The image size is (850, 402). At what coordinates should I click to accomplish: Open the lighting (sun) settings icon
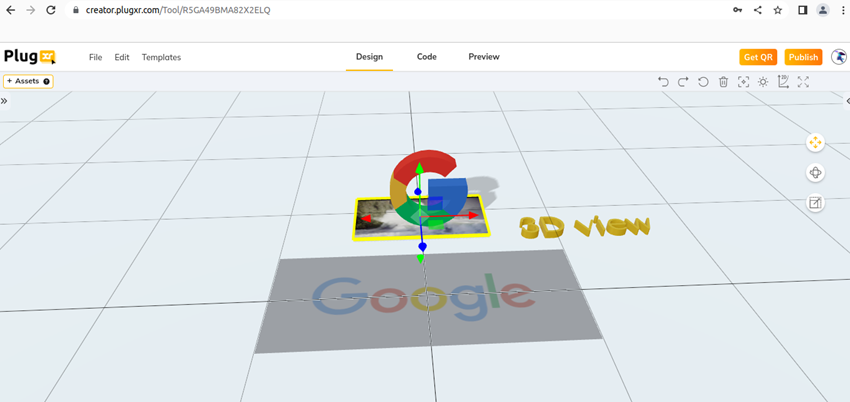(x=763, y=82)
